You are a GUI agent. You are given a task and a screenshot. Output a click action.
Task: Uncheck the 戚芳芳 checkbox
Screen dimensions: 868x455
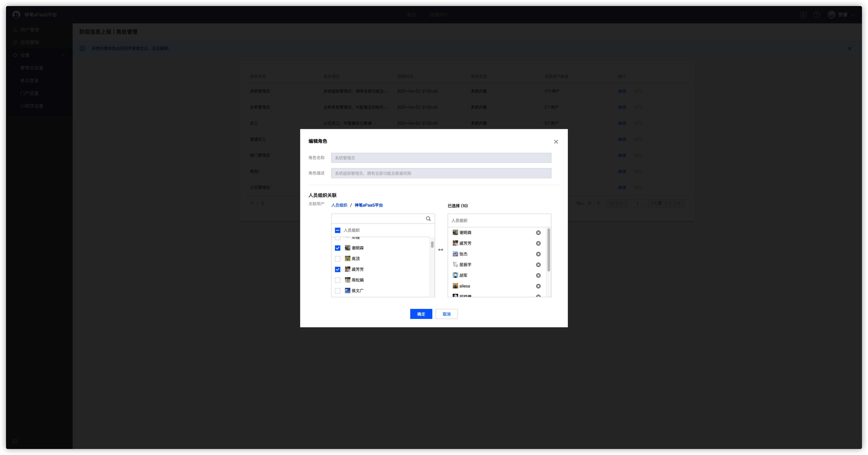coord(337,270)
